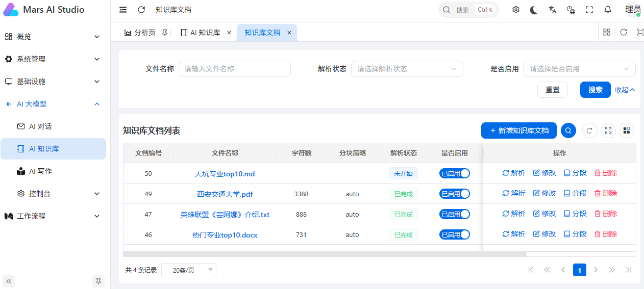Maximize content with tab bar fullscreen icon

click(x=640, y=32)
